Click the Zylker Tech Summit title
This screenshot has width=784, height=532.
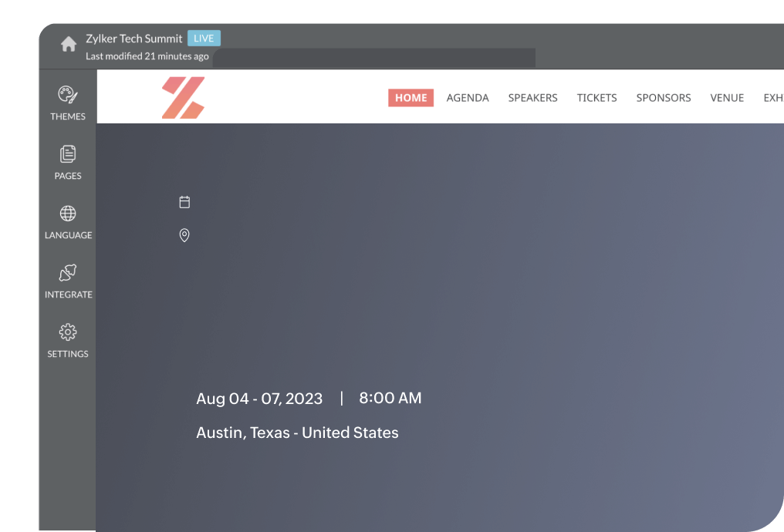click(134, 39)
